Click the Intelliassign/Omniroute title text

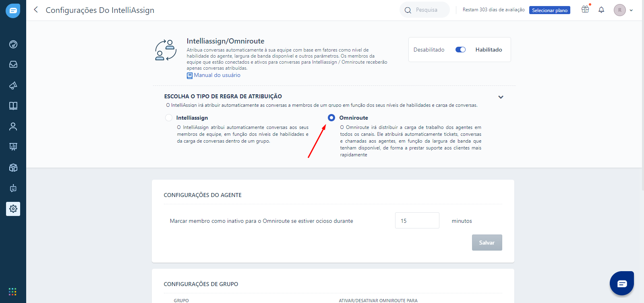click(226, 41)
